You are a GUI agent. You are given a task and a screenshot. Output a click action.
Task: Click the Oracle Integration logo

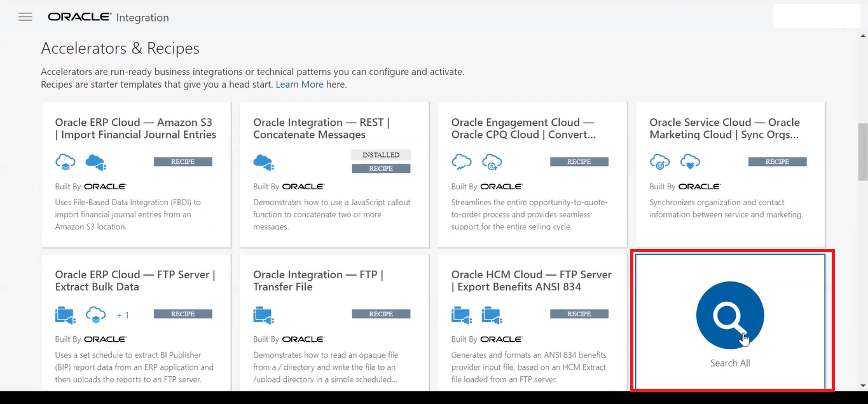click(107, 17)
